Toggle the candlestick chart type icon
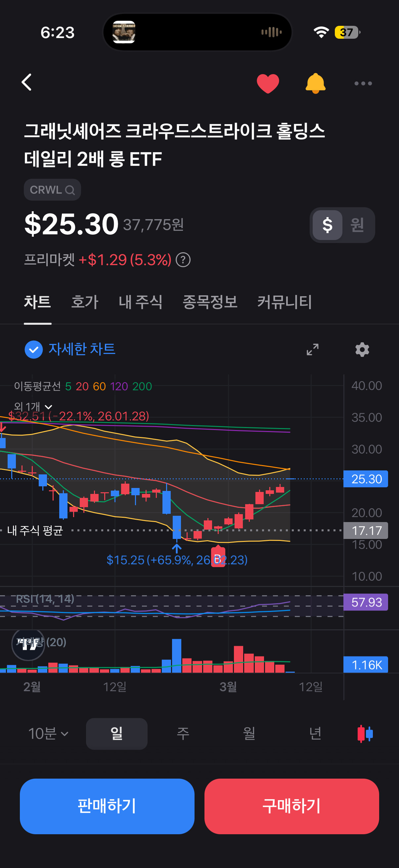This screenshot has height=868, width=399. click(365, 734)
